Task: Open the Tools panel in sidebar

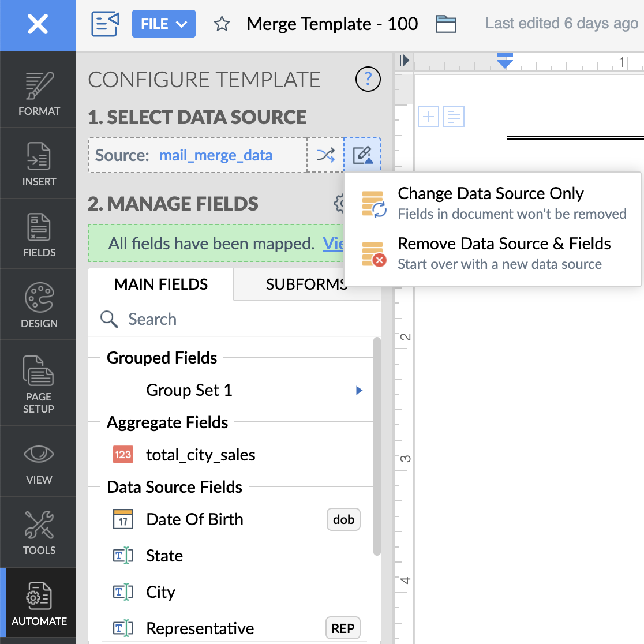Action: pos(39,532)
